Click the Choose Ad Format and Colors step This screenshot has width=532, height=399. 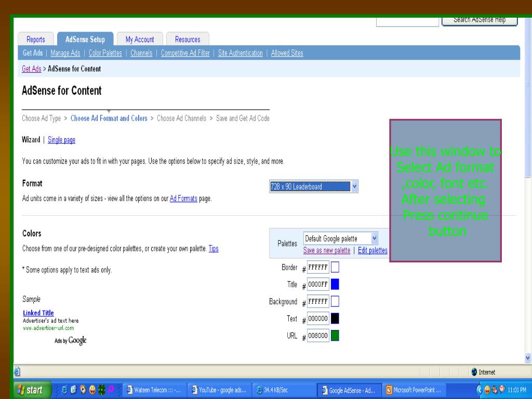click(x=109, y=118)
